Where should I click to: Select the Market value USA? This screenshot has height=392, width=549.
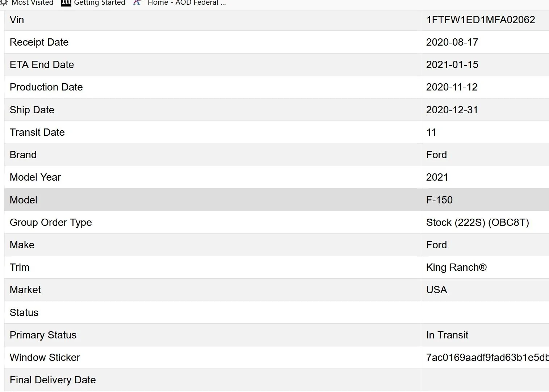tap(436, 290)
